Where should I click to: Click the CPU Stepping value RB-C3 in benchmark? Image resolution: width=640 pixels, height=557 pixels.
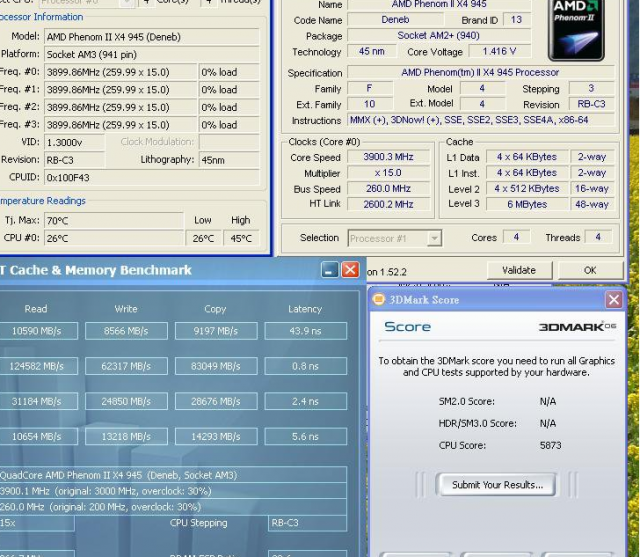click(x=307, y=523)
